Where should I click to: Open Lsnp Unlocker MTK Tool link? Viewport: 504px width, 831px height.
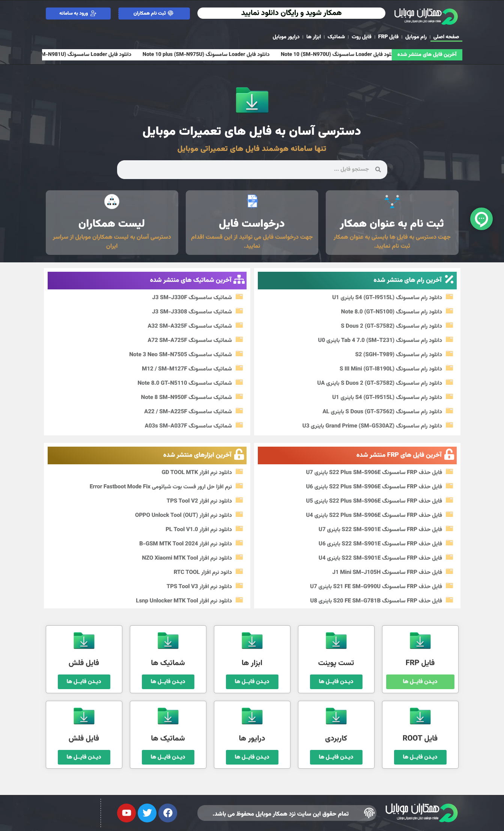coord(184,601)
